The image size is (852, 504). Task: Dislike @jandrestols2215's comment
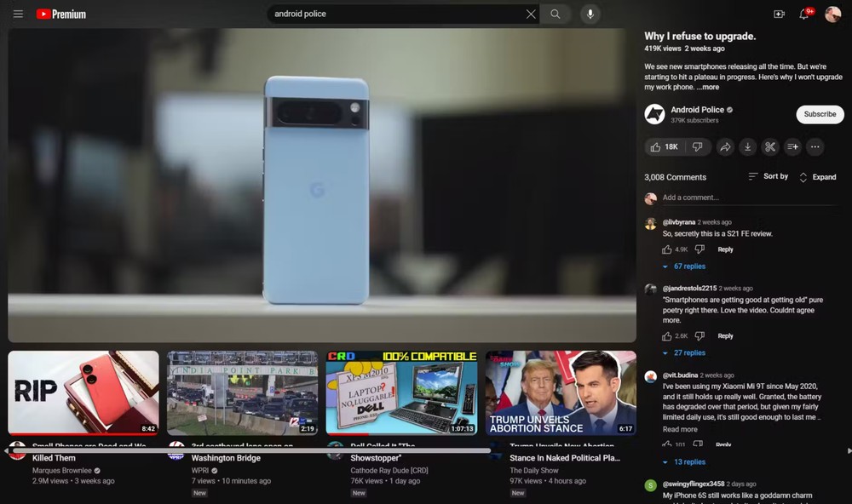pos(699,336)
